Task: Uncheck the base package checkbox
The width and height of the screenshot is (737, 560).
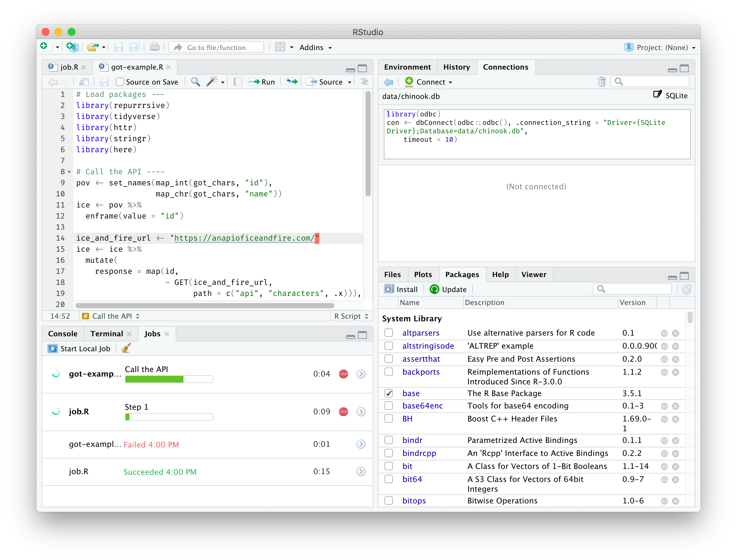Action: click(x=389, y=393)
